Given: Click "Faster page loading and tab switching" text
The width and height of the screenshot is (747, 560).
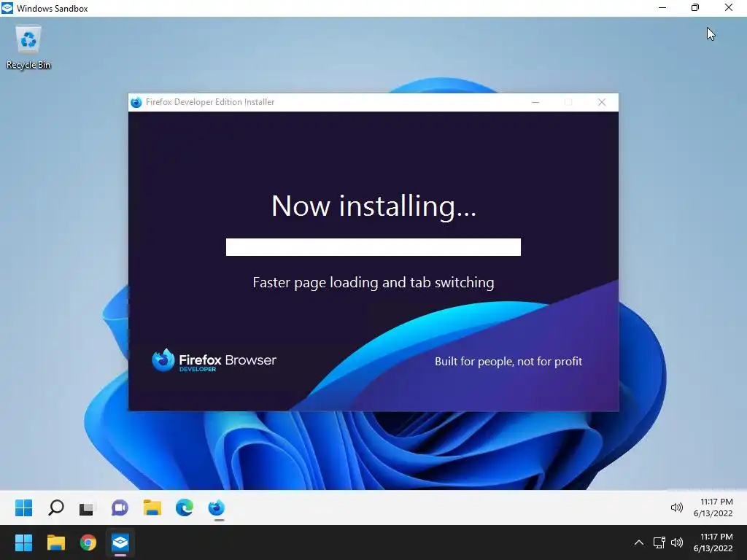Looking at the screenshot, I should coord(373,282).
